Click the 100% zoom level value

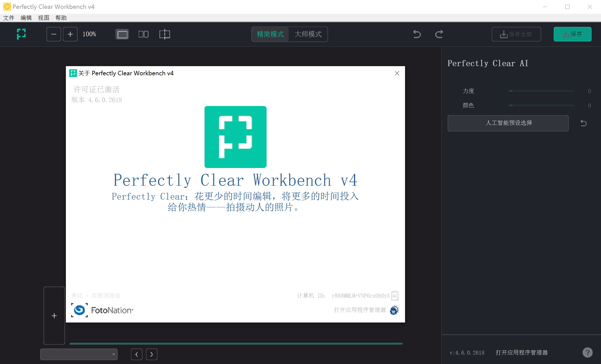click(89, 34)
